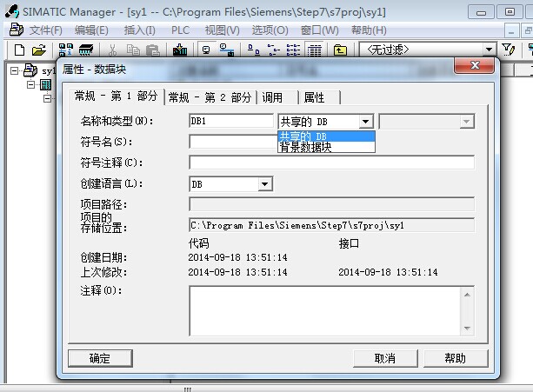
Task: Click the Offline network toolbar icon
Action: coord(227,50)
